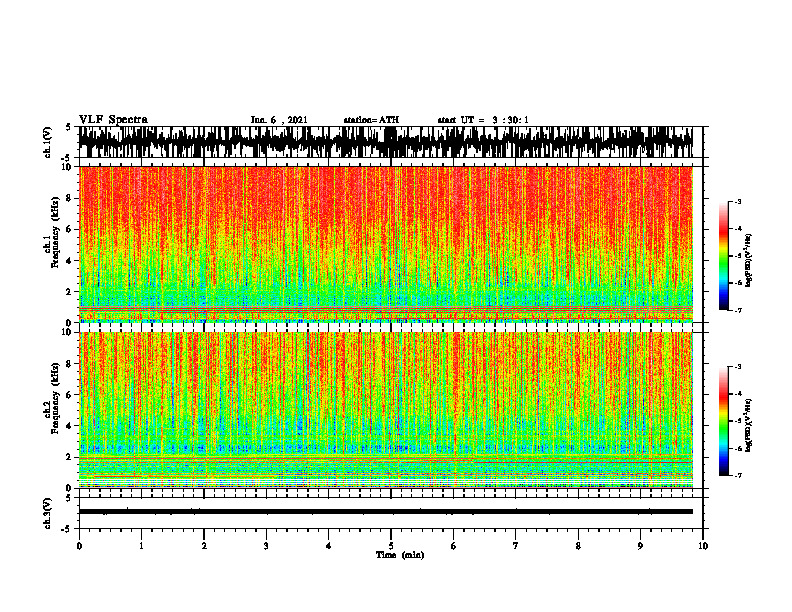Click the time axis tick label "6"
Screen dimensions: 792x612
point(454,546)
